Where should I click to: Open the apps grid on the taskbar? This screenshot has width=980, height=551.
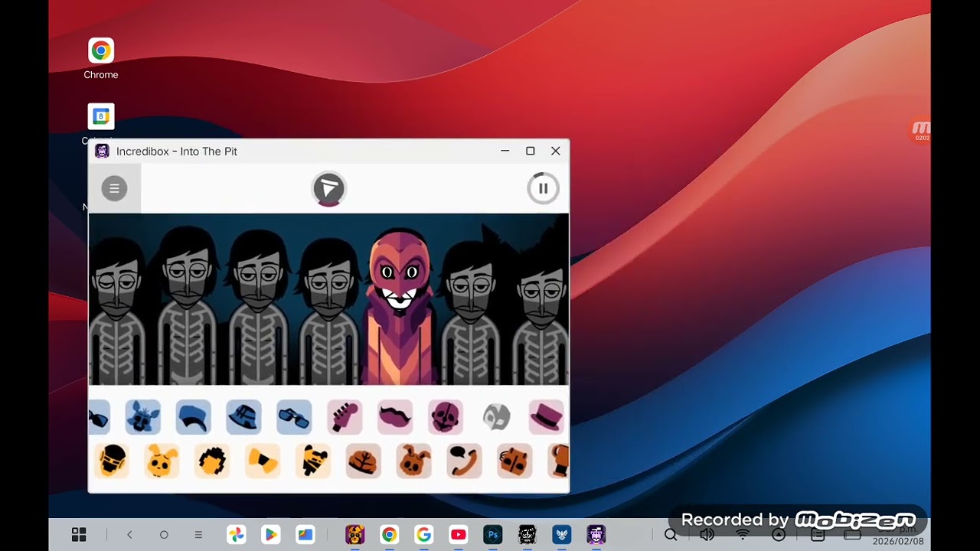click(x=79, y=535)
